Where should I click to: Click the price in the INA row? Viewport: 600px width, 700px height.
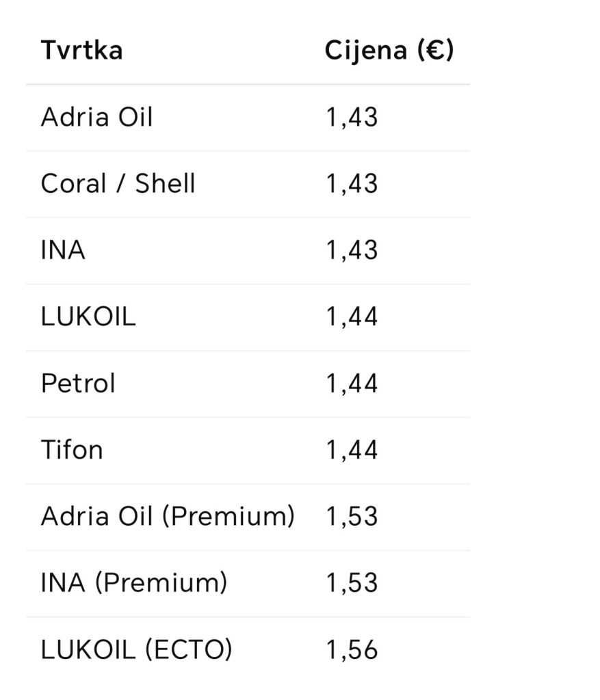tap(352, 250)
